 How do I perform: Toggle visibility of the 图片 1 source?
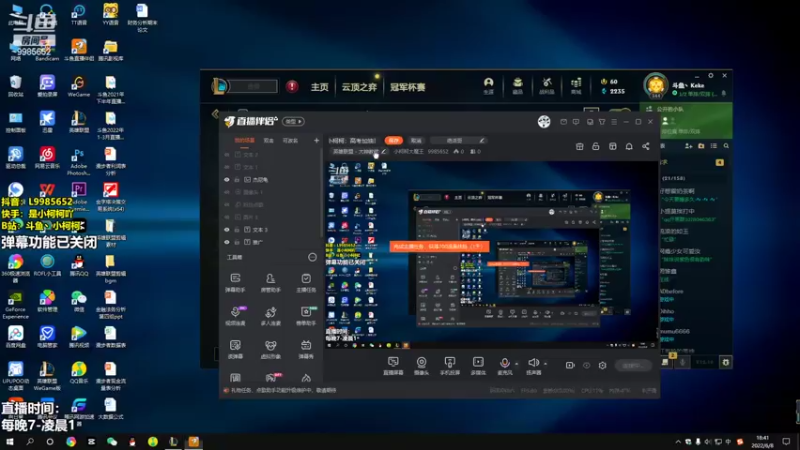[x=227, y=217]
